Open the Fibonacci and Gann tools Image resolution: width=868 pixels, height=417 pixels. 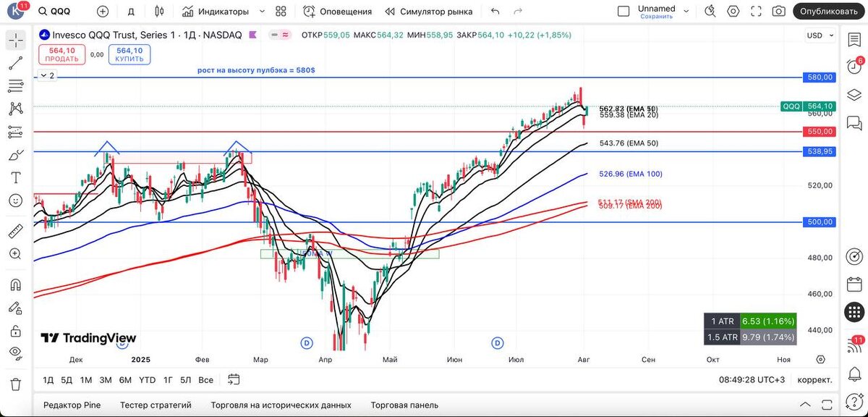pos(16,85)
